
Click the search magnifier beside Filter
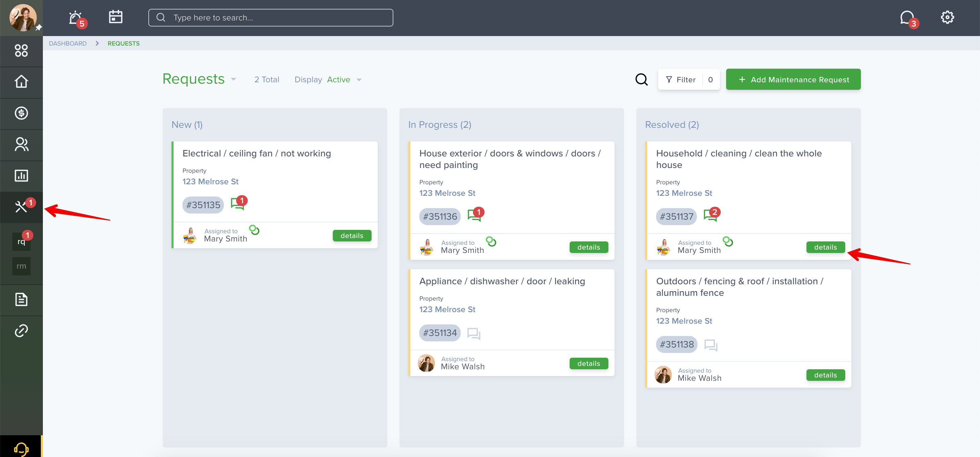(641, 80)
